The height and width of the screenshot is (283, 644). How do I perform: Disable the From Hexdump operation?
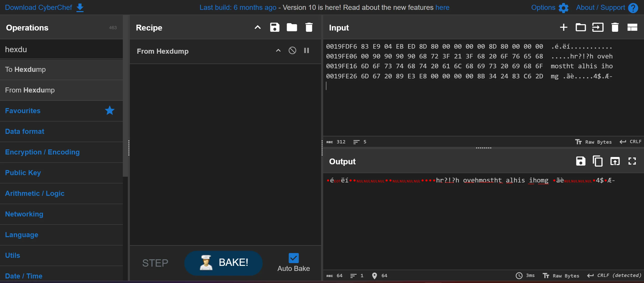[x=292, y=51]
